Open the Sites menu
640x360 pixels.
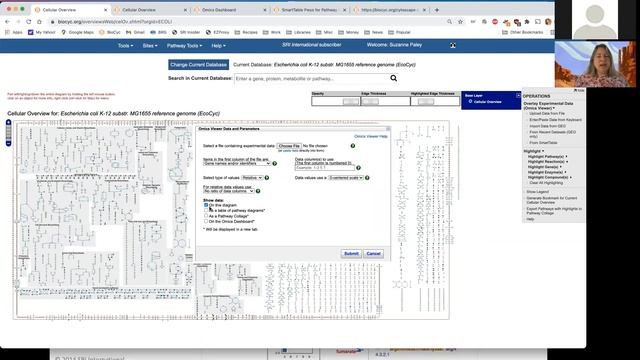click(x=150, y=46)
